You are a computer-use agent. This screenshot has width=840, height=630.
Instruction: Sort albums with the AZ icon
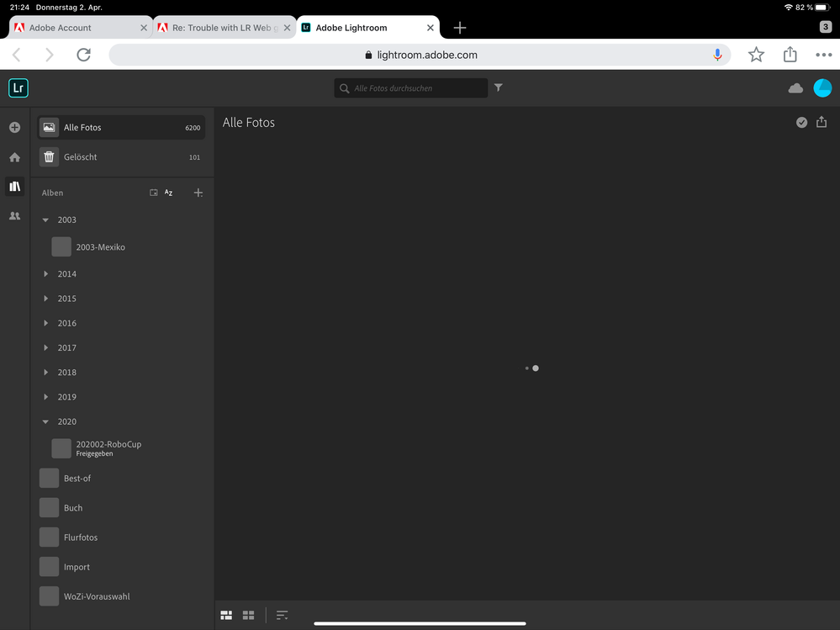coord(169,193)
